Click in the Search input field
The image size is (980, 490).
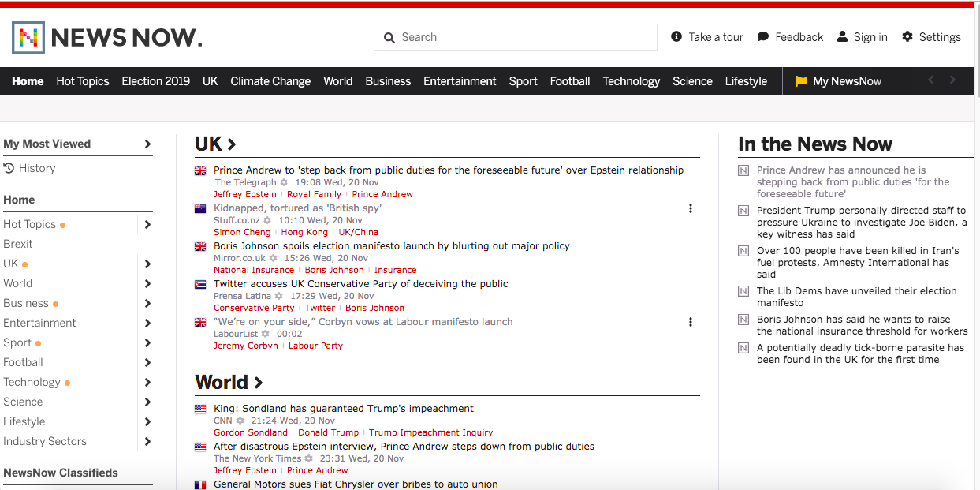(x=516, y=37)
